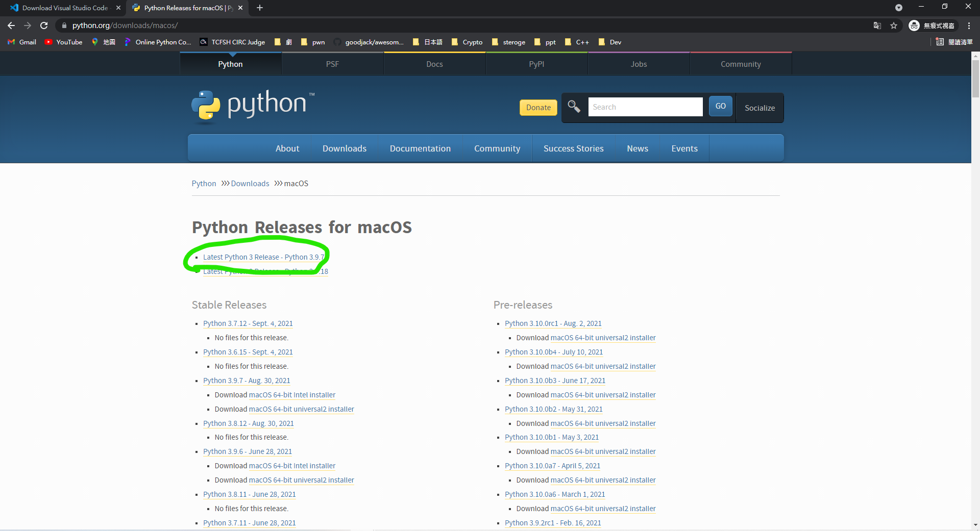Click the page vertical scrollbar thumb
The image size is (980, 531).
[975, 79]
